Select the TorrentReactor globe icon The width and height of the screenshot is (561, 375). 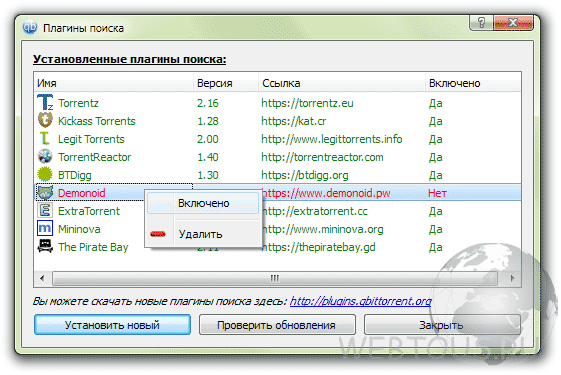[45, 156]
